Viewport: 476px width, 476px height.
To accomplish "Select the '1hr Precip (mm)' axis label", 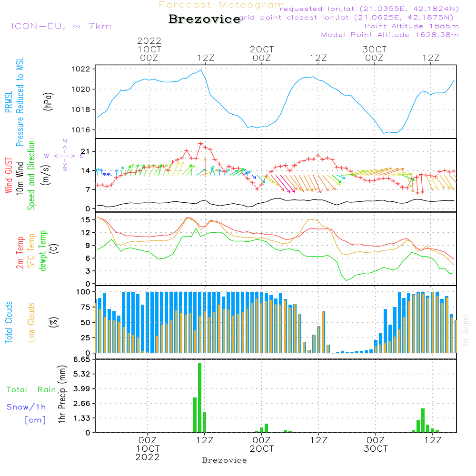I will point(62,394).
